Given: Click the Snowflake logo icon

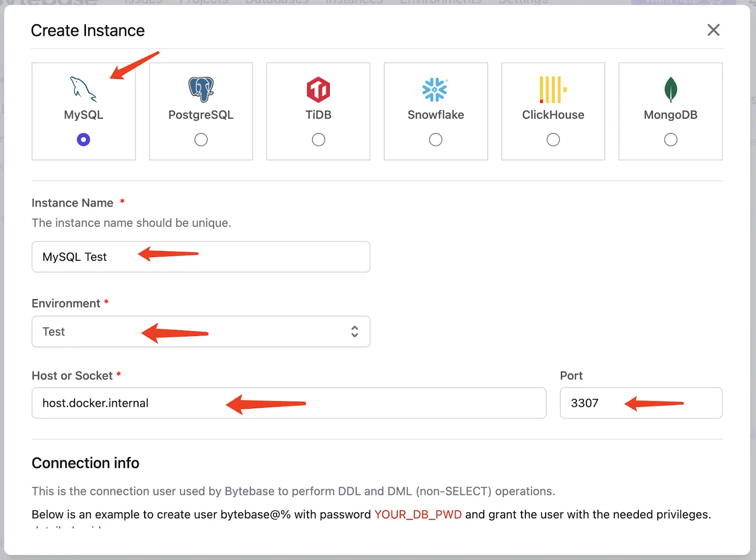Looking at the screenshot, I should pyautogui.click(x=435, y=89).
